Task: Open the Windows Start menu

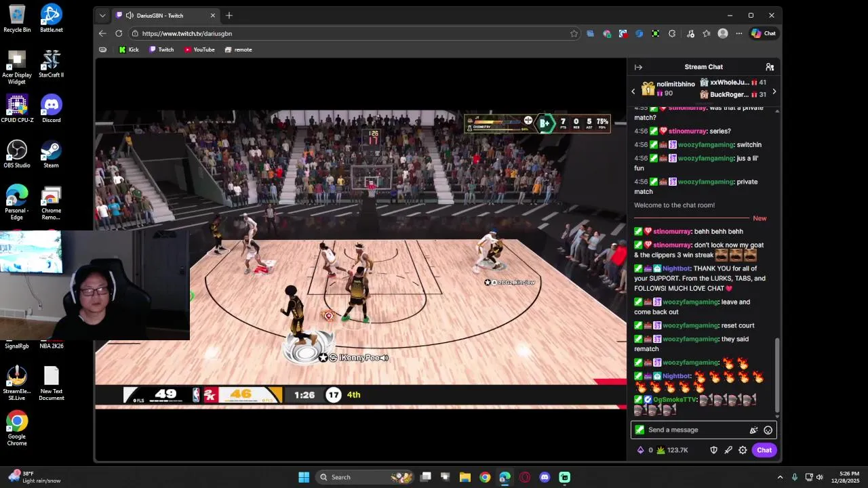Action: [x=304, y=477]
